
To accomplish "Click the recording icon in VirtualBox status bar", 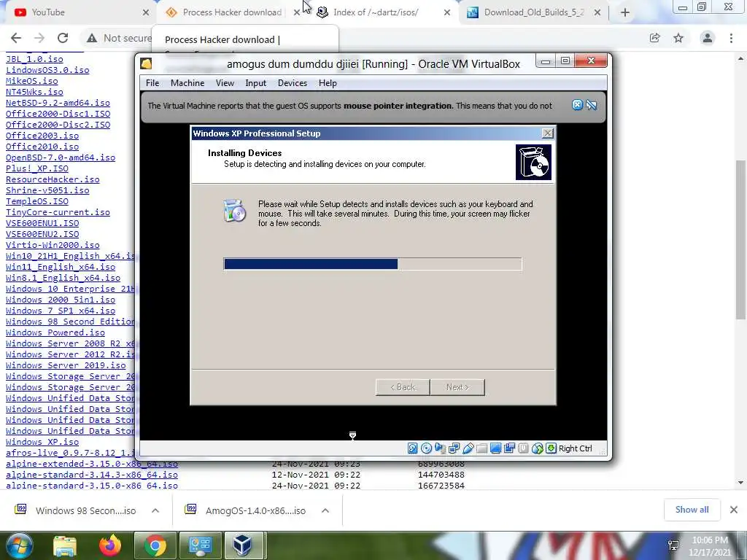I will (x=509, y=448).
